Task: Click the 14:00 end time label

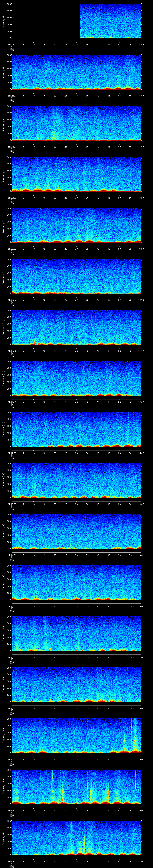Action: [141, 504]
